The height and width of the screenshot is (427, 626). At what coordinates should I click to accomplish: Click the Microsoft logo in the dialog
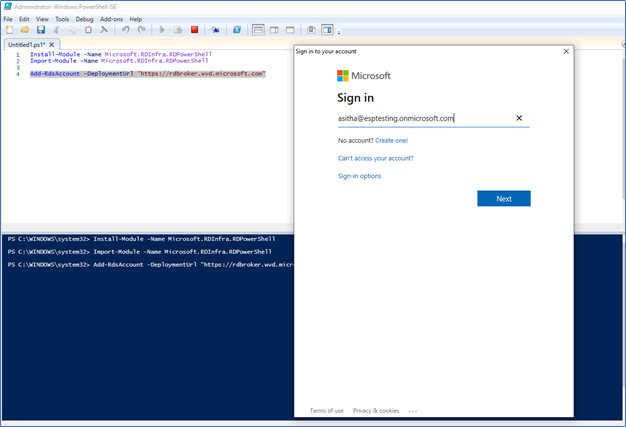tap(364, 76)
